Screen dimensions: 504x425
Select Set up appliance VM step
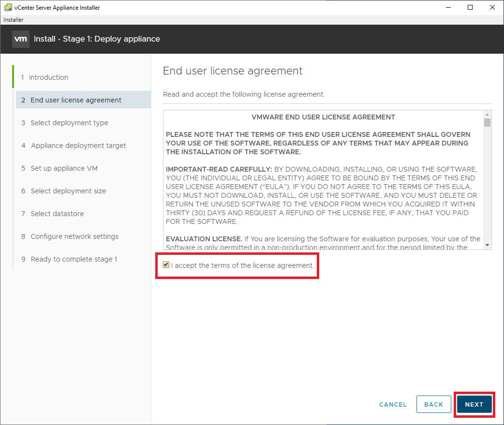64,168
